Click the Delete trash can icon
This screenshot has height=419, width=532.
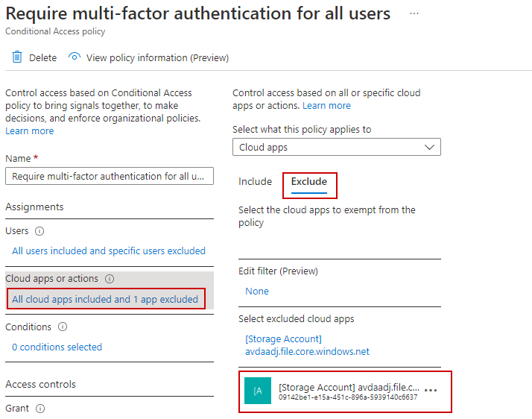[17, 57]
